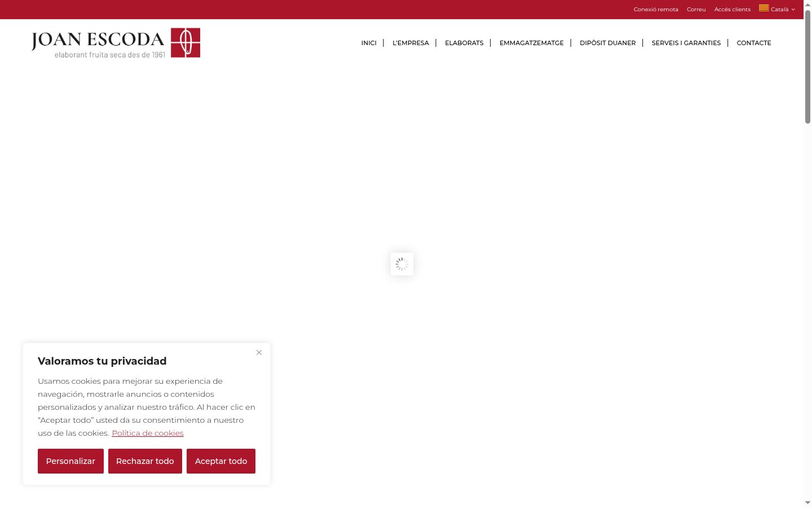Go to the CONTACTE page
Image resolution: width=812 pixels, height=508 pixels.
[x=754, y=43]
